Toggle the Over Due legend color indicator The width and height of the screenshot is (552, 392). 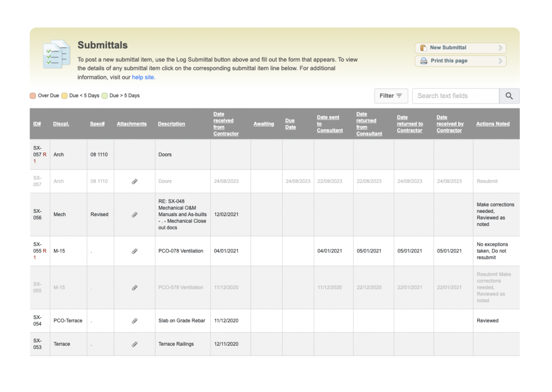click(33, 95)
